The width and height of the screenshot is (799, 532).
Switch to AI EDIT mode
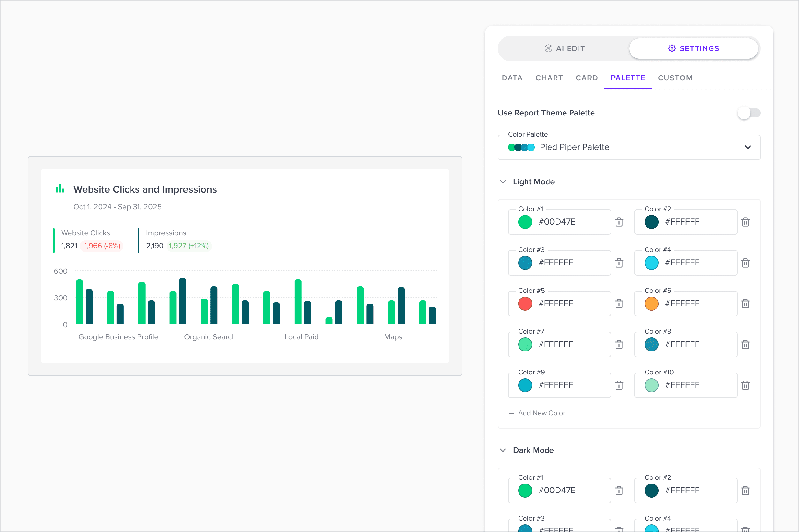[564, 48]
